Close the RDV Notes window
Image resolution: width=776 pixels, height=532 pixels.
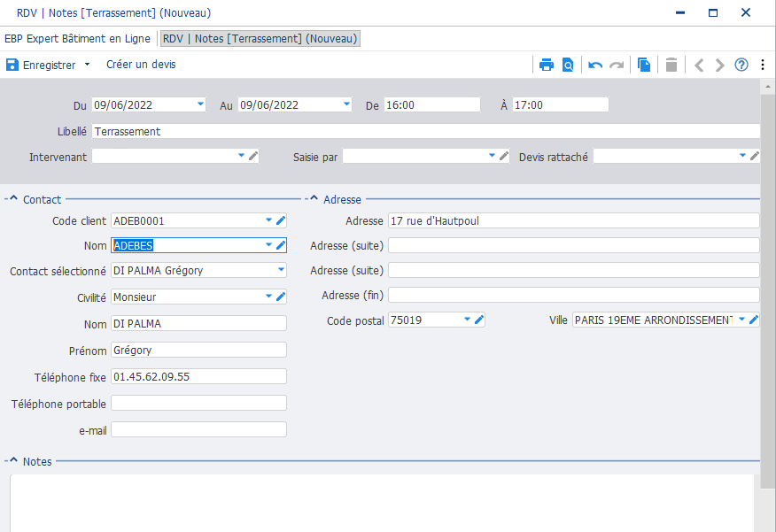pyautogui.click(x=745, y=13)
